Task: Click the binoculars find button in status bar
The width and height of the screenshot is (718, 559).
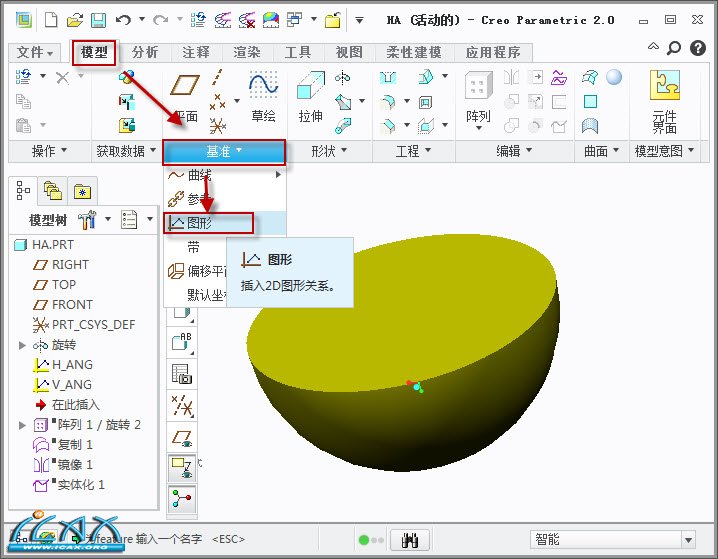Action: pyautogui.click(x=410, y=540)
